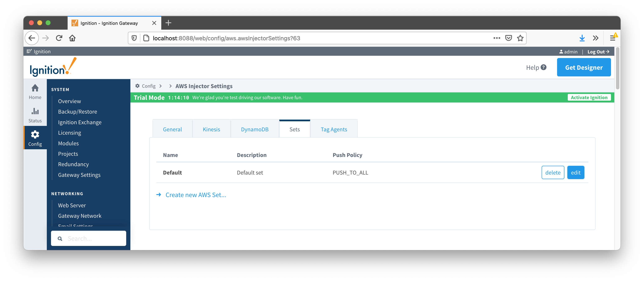Click the Home icon in sidebar
The height and width of the screenshot is (281, 644).
point(35,88)
